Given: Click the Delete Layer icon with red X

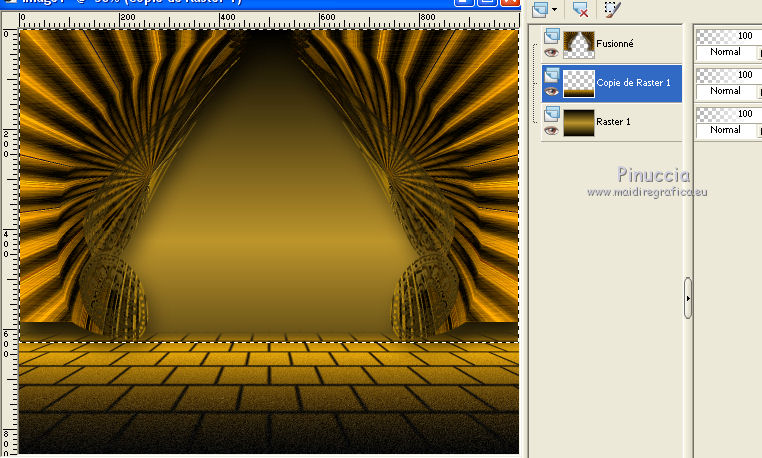Looking at the screenshot, I should (580, 9).
